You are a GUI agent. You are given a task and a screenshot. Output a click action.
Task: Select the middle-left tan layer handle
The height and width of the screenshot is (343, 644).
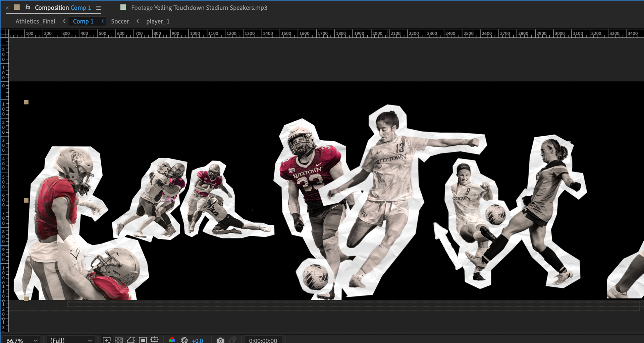(x=26, y=200)
